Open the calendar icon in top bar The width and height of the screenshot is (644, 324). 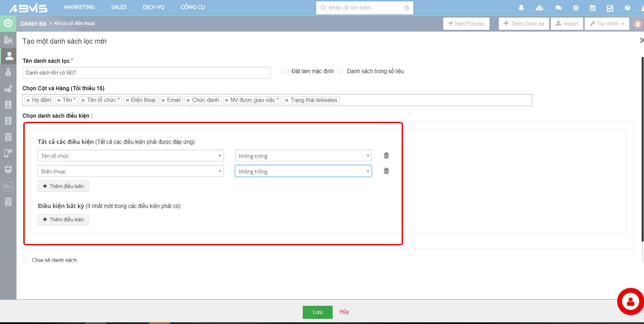[x=593, y=8]
